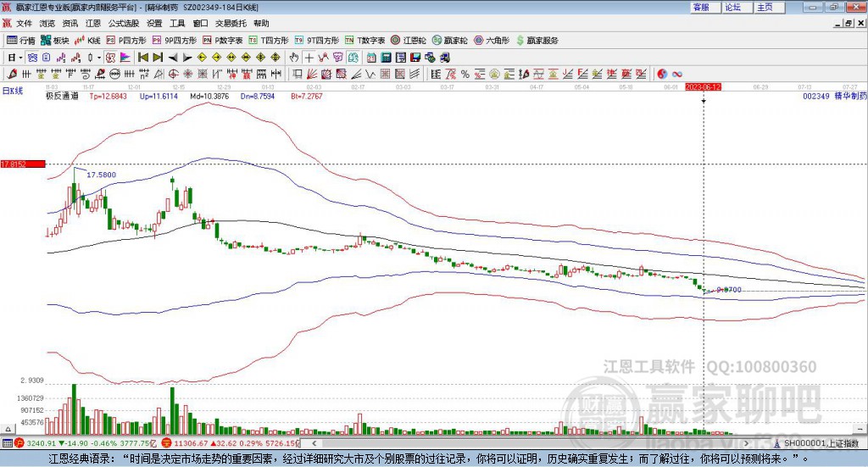Image resolution: width=868 pixels, height=467 pixels.
Task: Click the 沪 index status icon
Action: 19,443
